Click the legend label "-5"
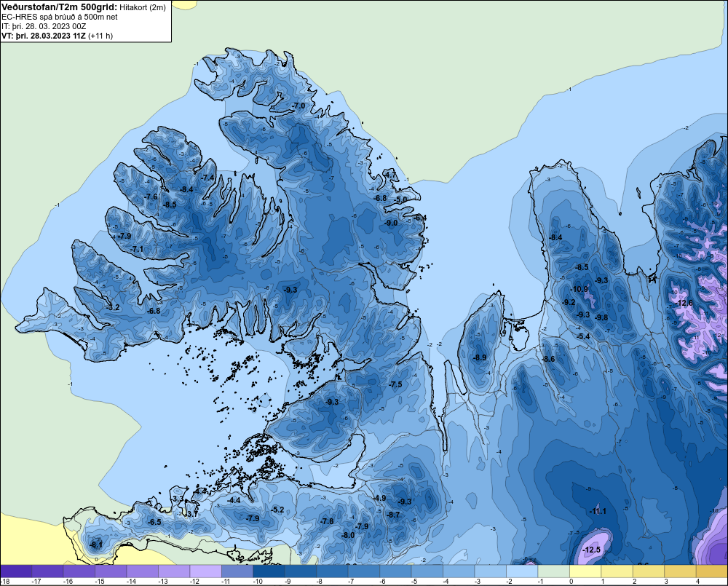728x586 pixels. pyautogui.click(x=414, y=582)
